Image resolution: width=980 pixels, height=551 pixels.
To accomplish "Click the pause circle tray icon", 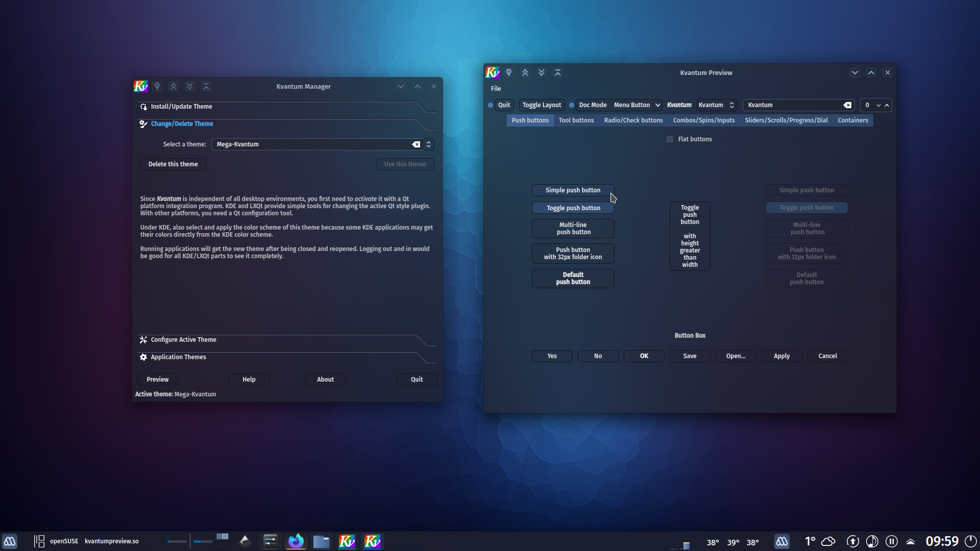I will click(892, 541).
